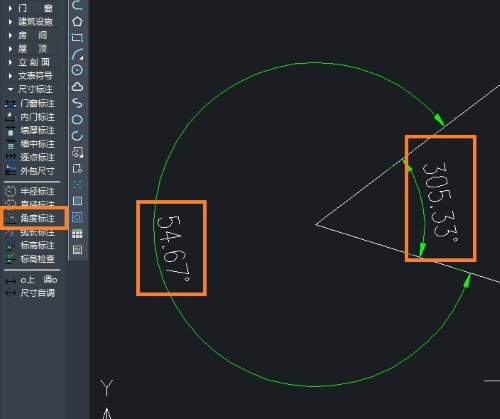Expand the 门 窗 category
Image resolution: width=500 pixels, height=419 pixels.
click(31, 8)
